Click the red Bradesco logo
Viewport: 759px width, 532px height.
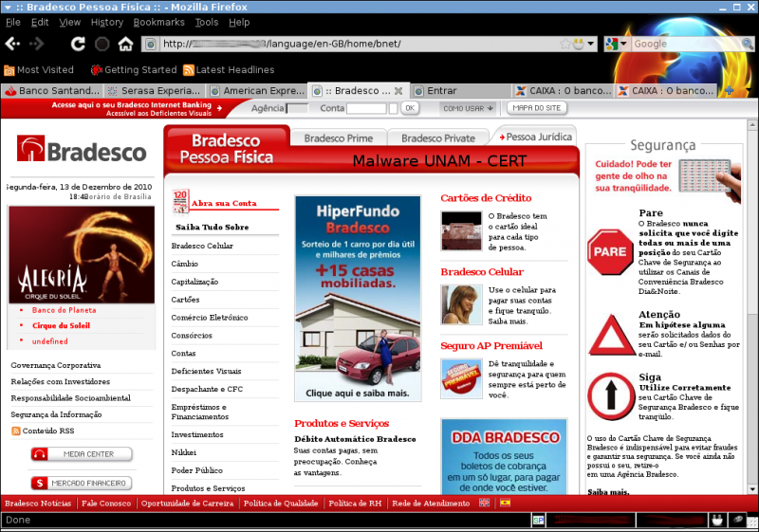click(x=82, y=149)
